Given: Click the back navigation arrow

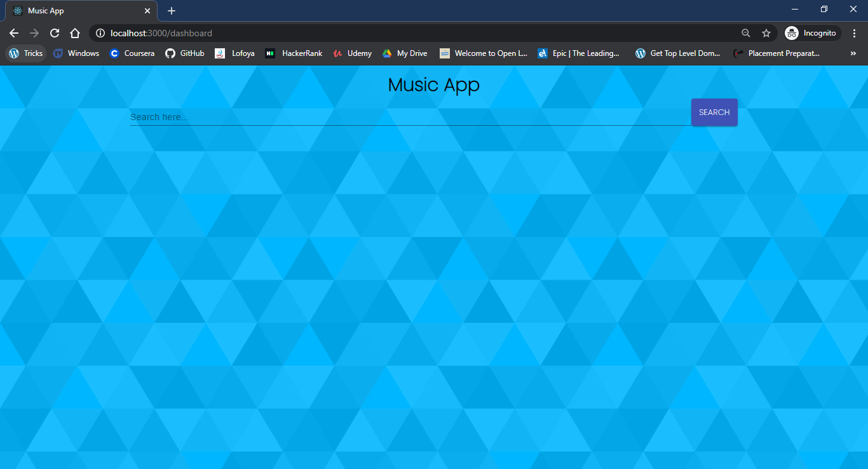Looking at the screenshot, I should coord(13,32).
